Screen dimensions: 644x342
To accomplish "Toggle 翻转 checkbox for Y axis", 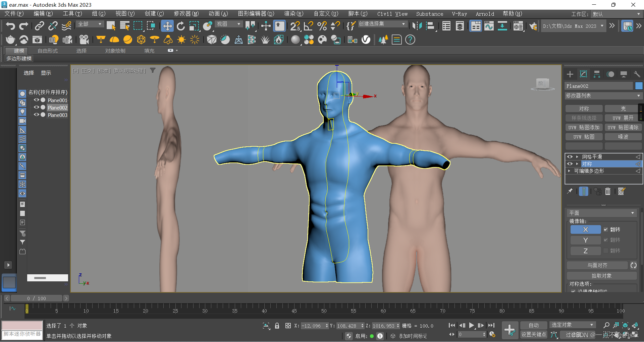I will 606,240.
